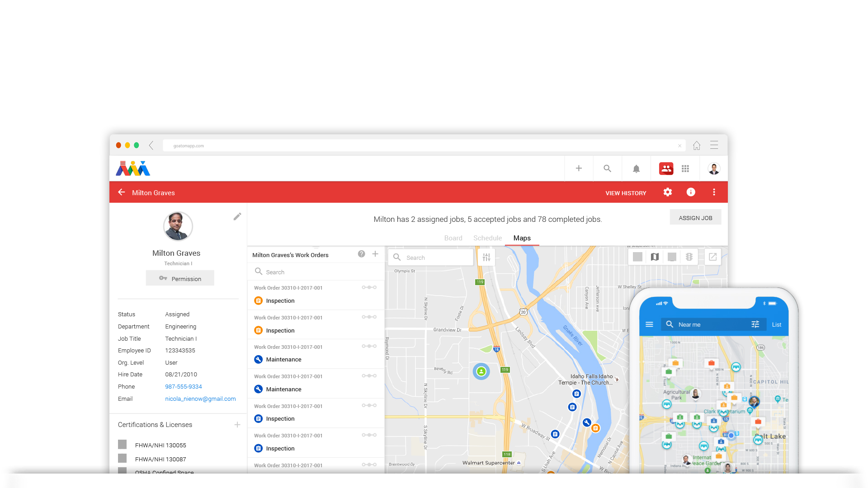Open the browser home icon
Viewport: 868px width, 488px height.
(x=697, y=145)
